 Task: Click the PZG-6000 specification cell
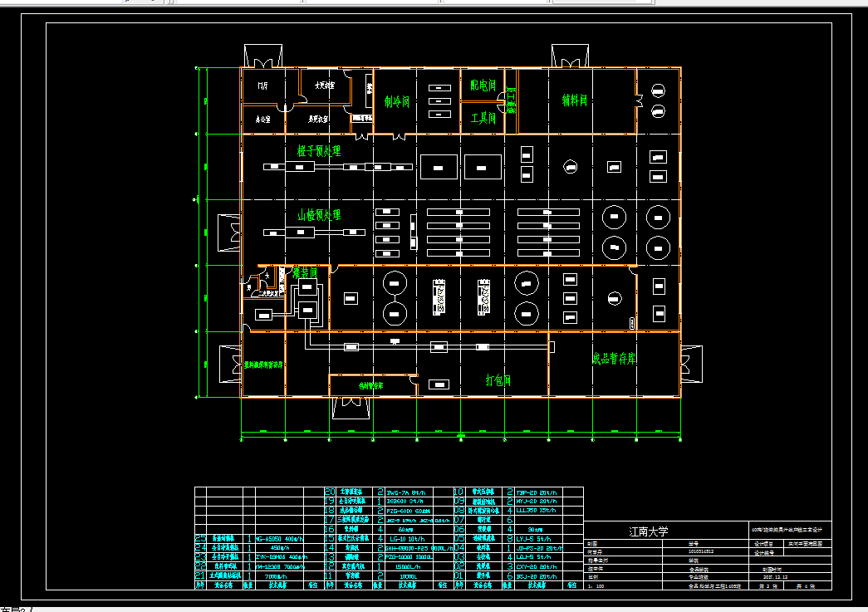click(409, 511)
